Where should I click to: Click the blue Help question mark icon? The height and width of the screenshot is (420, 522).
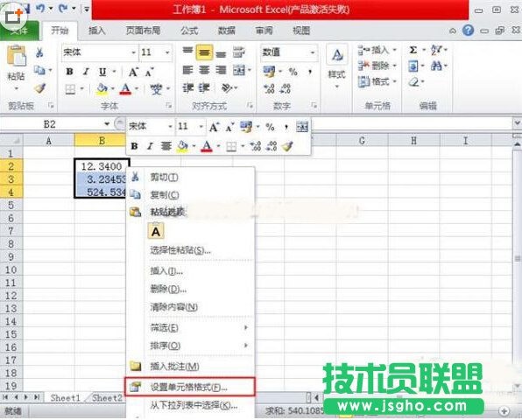(x=468, y=31)
